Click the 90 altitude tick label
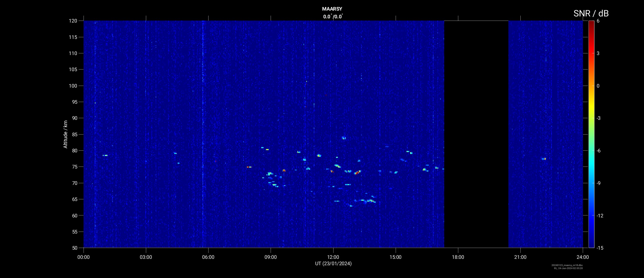 [74, 118]
